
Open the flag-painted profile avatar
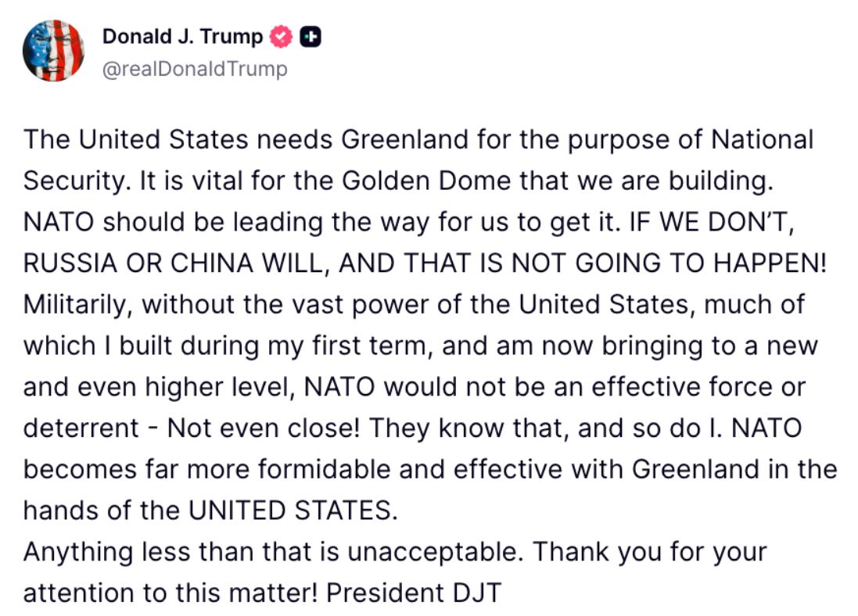(x=53, y=52)
